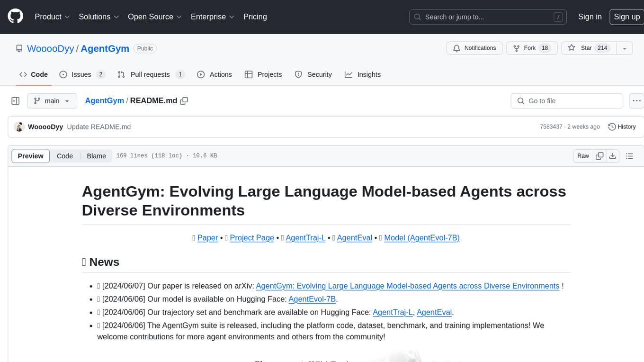644x362 pixels.
Task: Click the Public visibility label
Action: point(145,48)
